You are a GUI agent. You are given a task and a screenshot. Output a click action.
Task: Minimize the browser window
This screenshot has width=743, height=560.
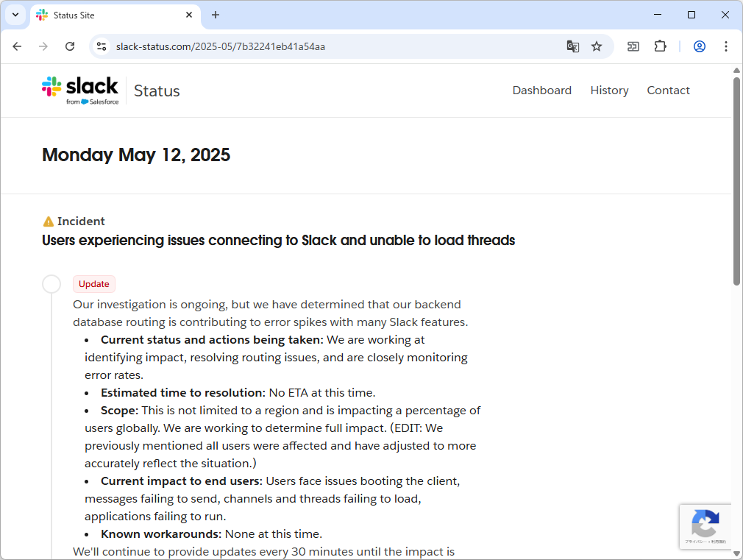coord(658,15)
